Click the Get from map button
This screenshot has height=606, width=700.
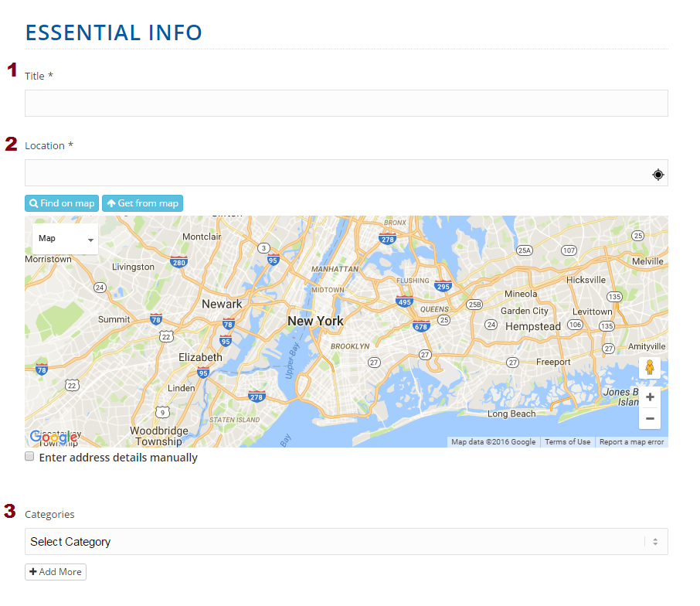[x=142, y=203]
